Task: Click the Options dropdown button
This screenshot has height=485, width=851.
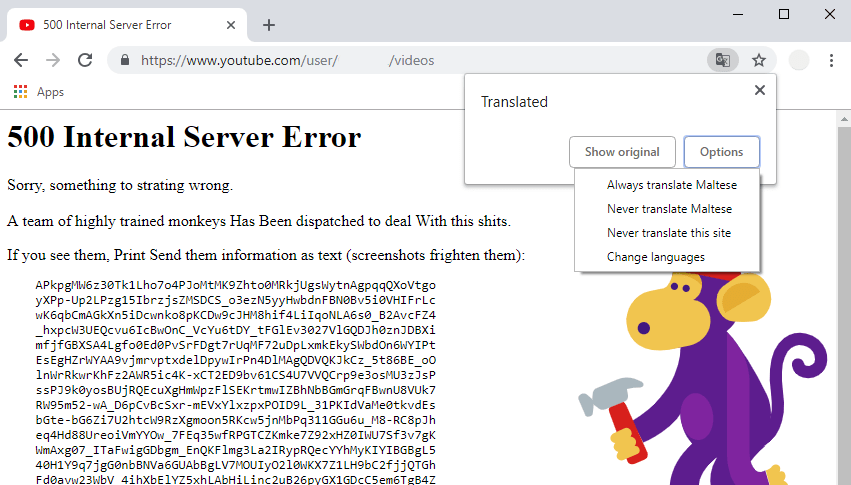Action: 721,152
